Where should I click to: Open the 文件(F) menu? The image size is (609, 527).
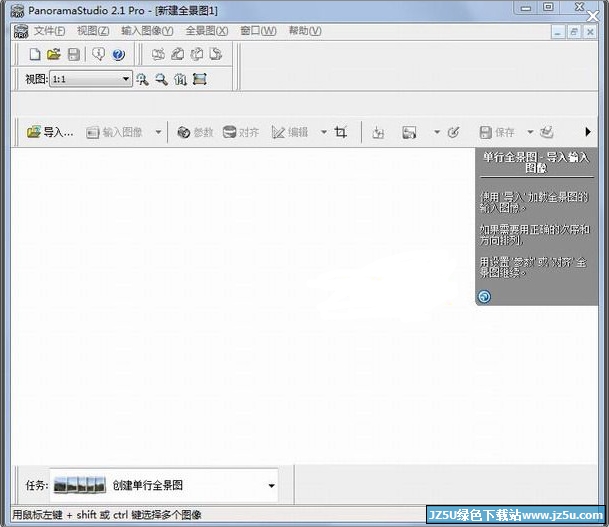click(49, 31)
